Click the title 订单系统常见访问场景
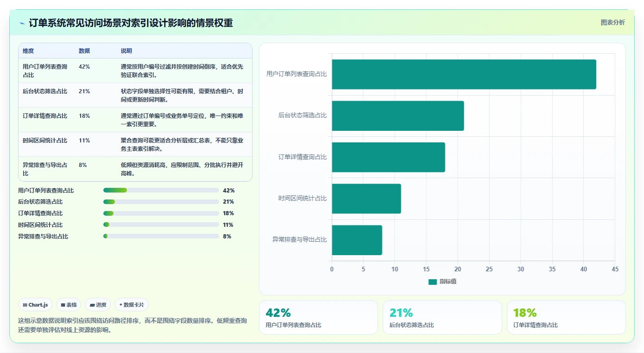644x353 pixels. coord(131,23)
